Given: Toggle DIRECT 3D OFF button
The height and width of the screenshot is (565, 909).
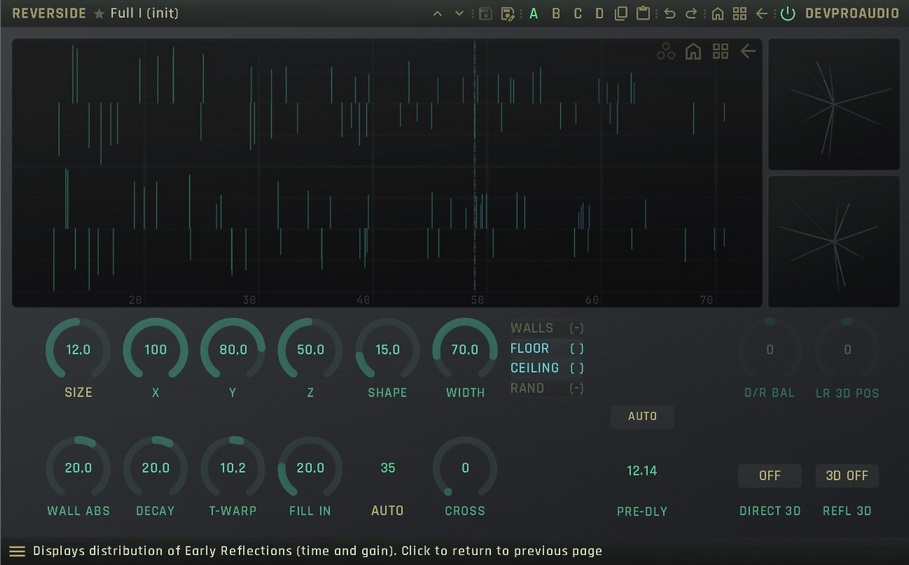Looking at the screenshot, I should [x=770, y=475].
